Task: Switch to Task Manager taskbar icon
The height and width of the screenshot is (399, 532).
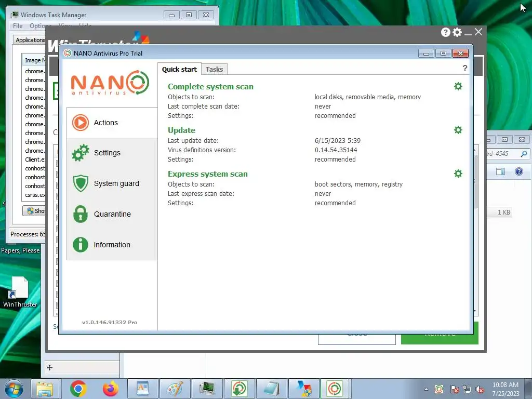Action: [207, 389]
